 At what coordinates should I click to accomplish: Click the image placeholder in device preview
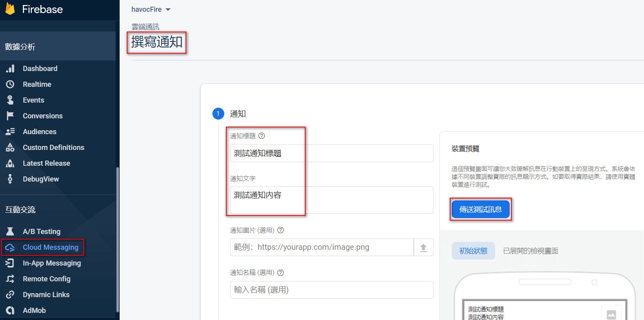coord(611,314)
